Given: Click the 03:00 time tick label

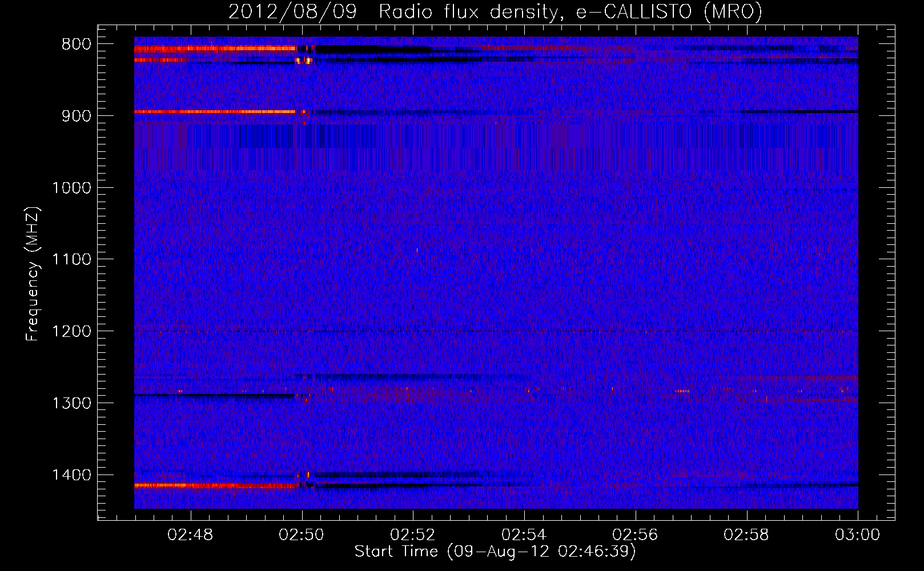Looking at the screenshot, I should click(x=858, y=535).
